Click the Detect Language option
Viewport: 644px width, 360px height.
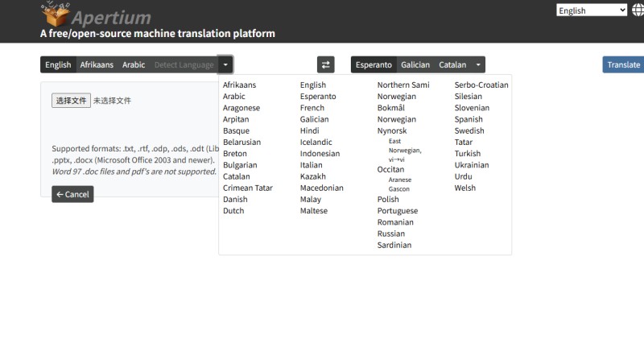click(x=184, y=64)
